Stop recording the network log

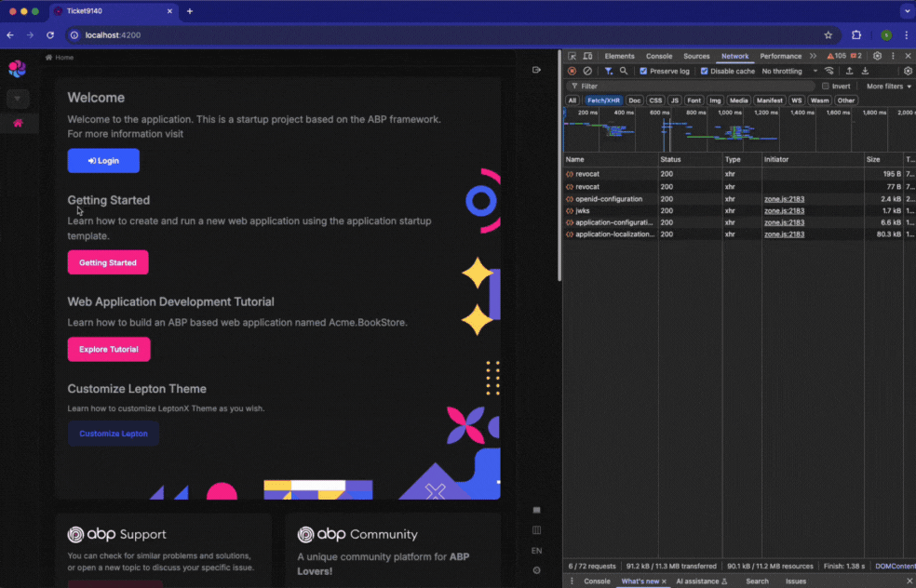572,71
